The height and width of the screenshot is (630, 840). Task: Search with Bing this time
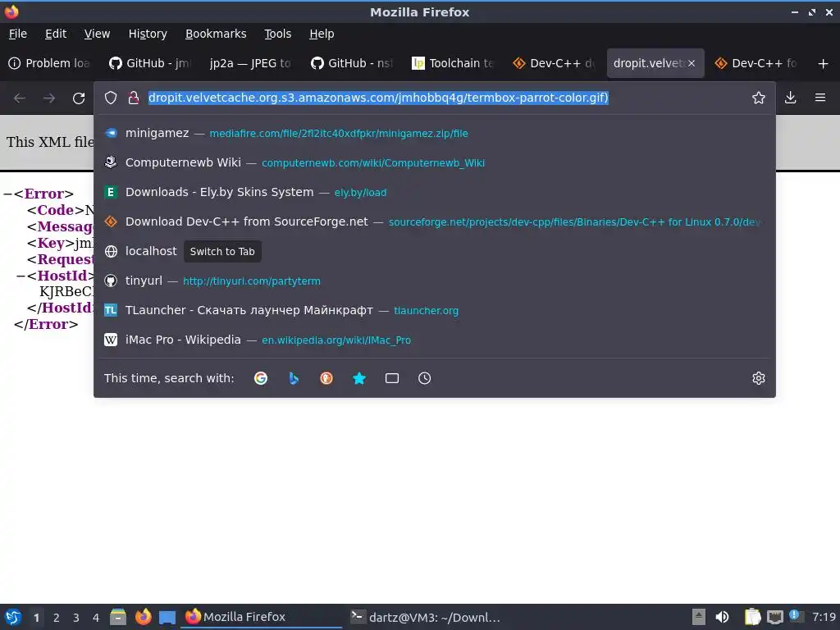pos(294,378)
